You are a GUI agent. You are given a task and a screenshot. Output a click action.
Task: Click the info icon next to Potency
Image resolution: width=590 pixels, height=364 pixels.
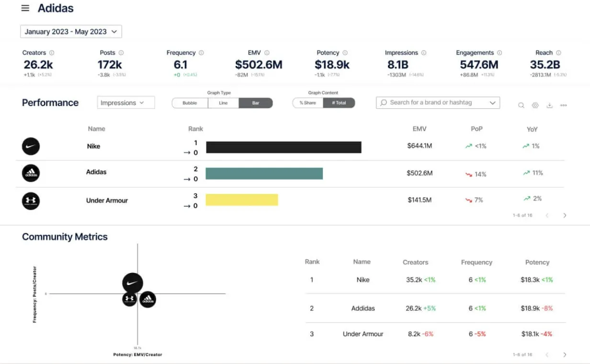pyautogui.click(x=345, y=53)
